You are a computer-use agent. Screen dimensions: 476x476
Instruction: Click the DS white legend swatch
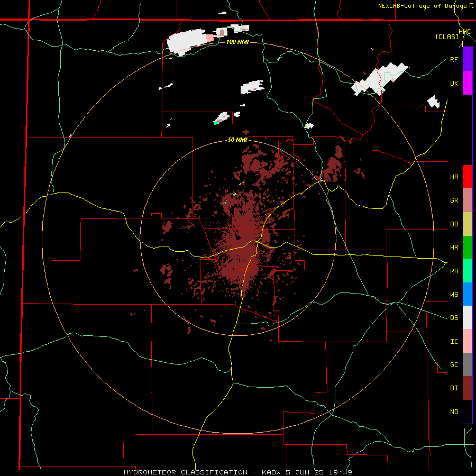tap(467, 317)
